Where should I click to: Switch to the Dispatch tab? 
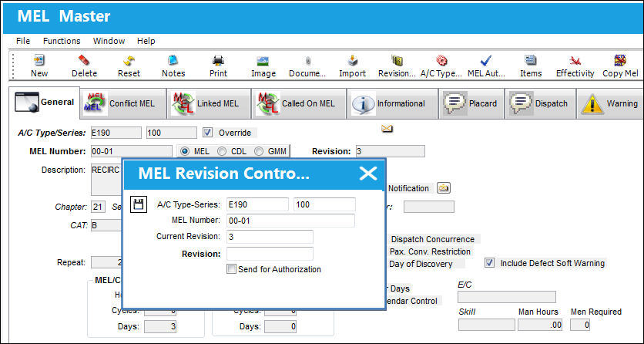coord(540,103)
